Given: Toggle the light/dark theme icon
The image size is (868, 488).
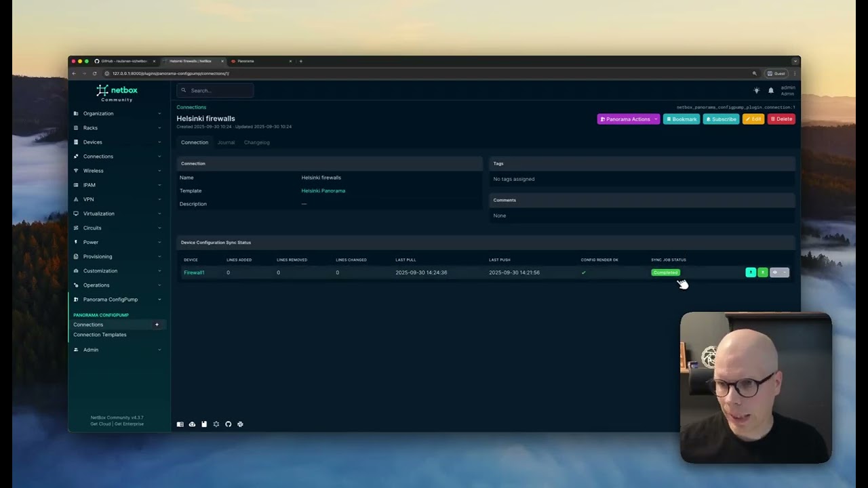Looking at the screenshot, I should coord(757,90).
